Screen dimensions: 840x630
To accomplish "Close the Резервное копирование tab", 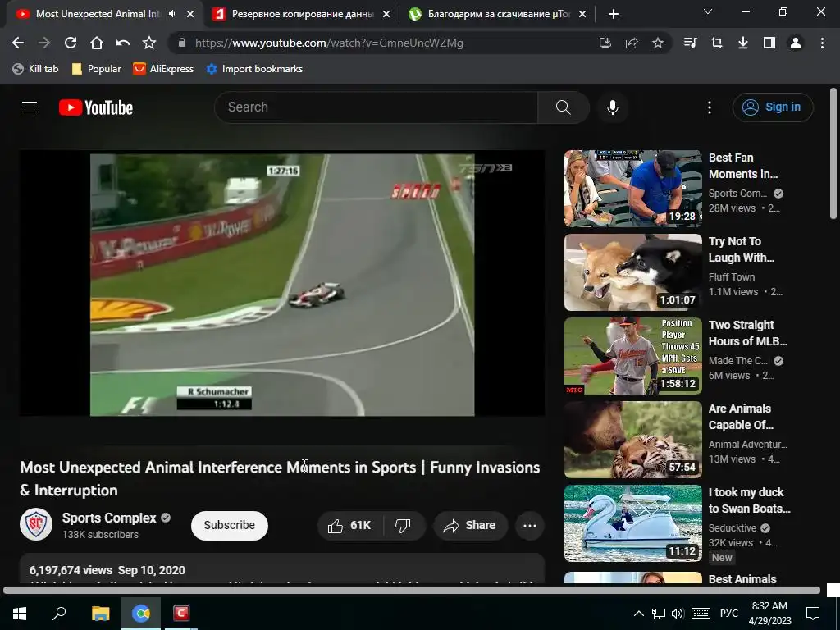I will point(386,14).
